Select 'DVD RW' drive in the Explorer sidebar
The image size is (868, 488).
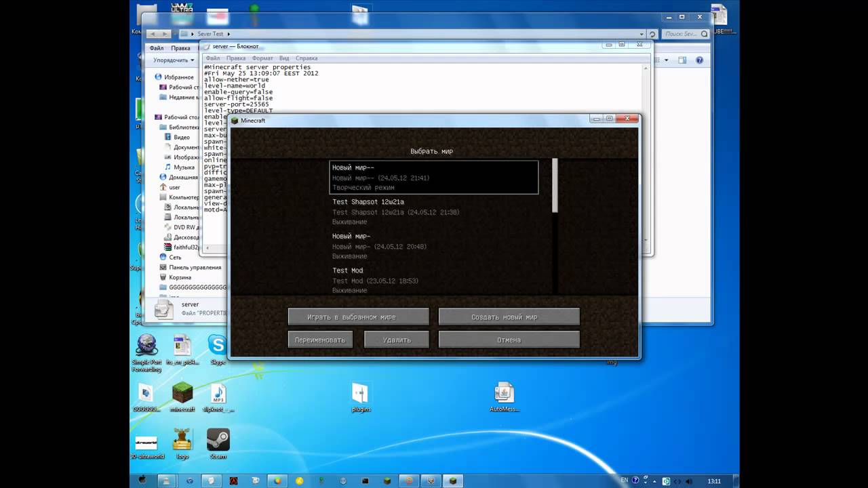[x=181, y=227]
